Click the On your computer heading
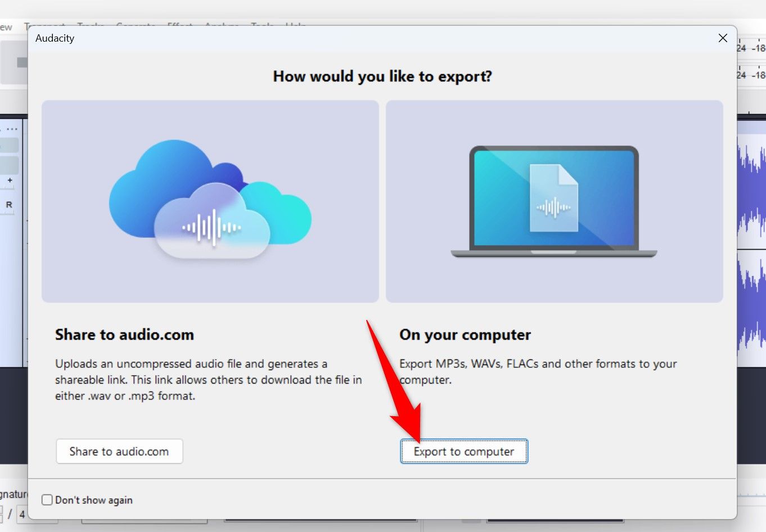The width and height of the screenshot is (766, 532). [x=465, y=335]
